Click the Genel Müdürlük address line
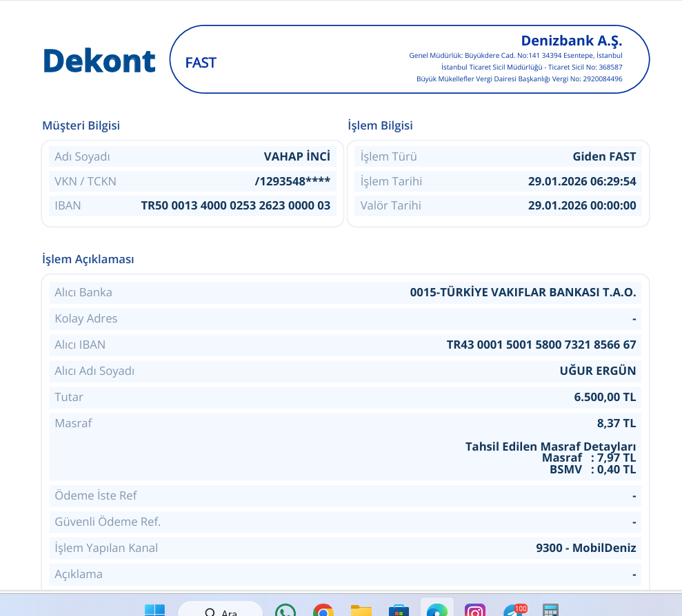Image resolution: width=682 pixels, height=616 pixels. tap(515, 55)
